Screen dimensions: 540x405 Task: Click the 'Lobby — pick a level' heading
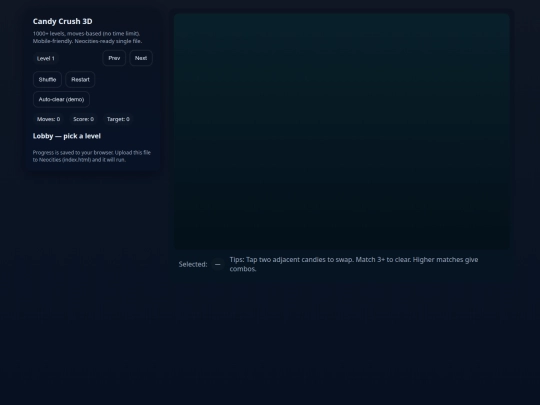click(x=67, y=136)
